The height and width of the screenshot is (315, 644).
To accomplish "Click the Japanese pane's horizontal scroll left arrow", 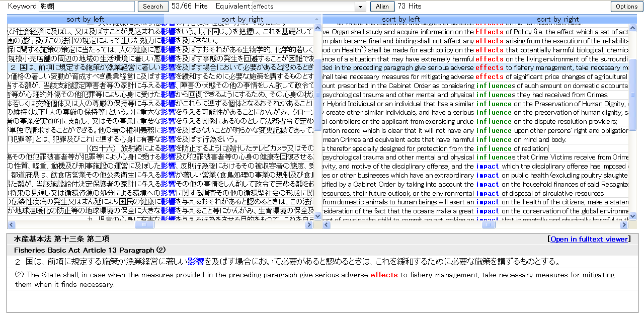I will coord(11,225).
